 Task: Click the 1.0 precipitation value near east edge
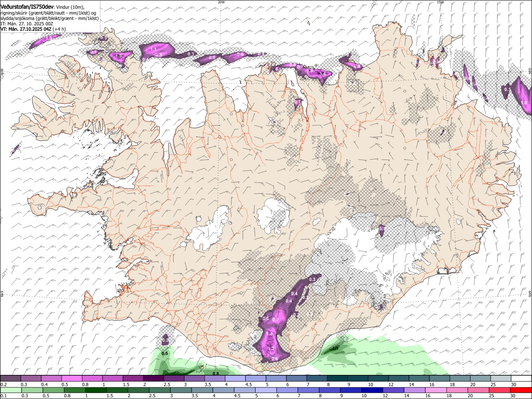[x=524, y=103]
